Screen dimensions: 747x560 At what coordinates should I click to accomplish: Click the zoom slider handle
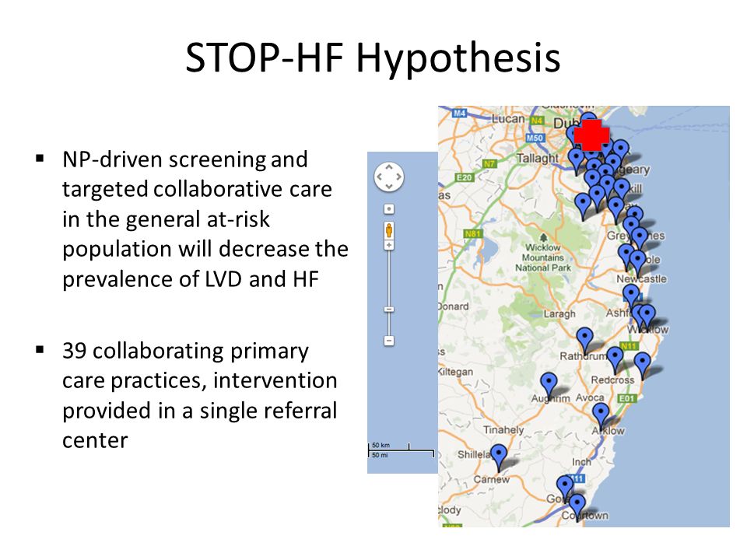tap(389, 310)
